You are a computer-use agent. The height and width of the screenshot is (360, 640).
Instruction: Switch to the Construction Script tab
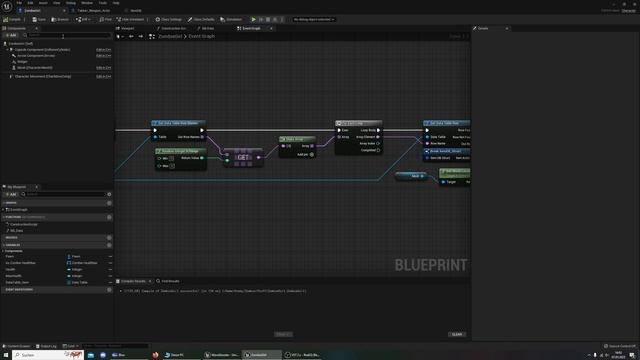[172, 28]
